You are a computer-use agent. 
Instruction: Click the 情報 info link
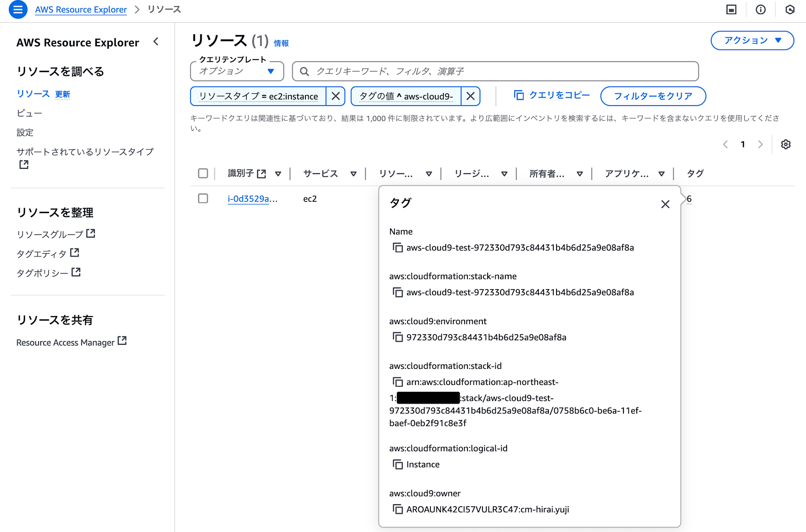(x=281, y=43)
